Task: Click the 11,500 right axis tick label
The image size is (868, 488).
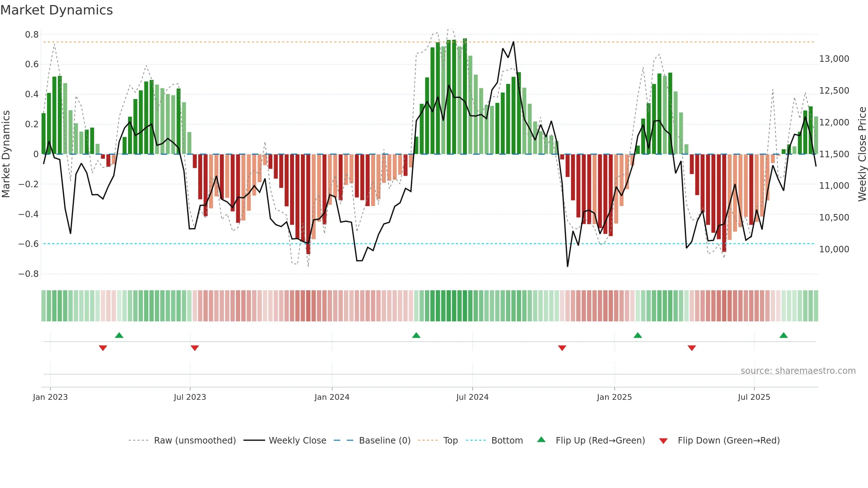Action: [x=834, y=154]
